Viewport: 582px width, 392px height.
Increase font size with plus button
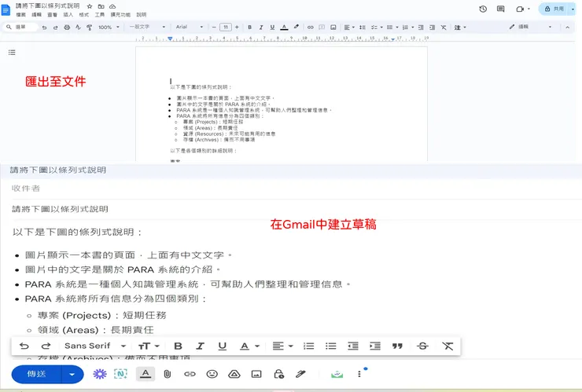pyautogui.click(x=237, y=27)
